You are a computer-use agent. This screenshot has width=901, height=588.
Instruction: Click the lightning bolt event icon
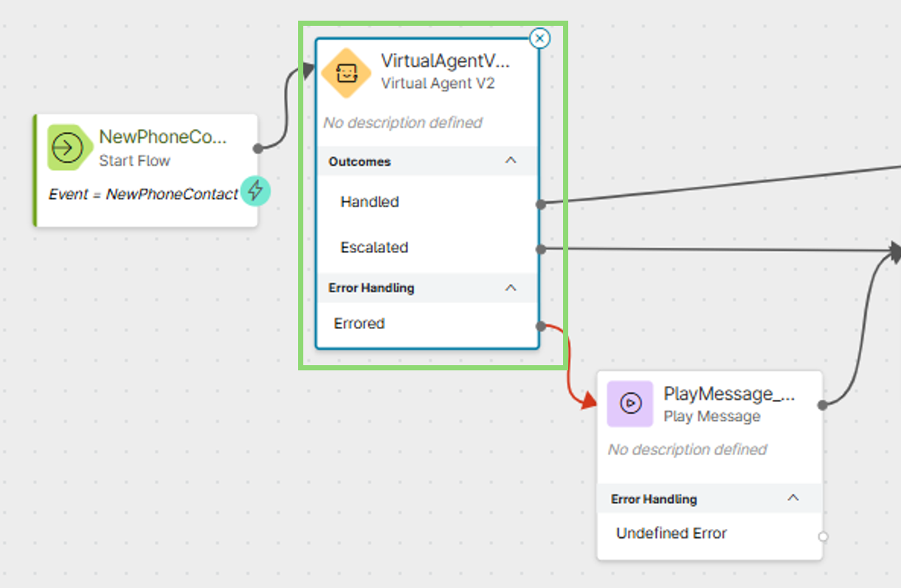coord(255,191)
